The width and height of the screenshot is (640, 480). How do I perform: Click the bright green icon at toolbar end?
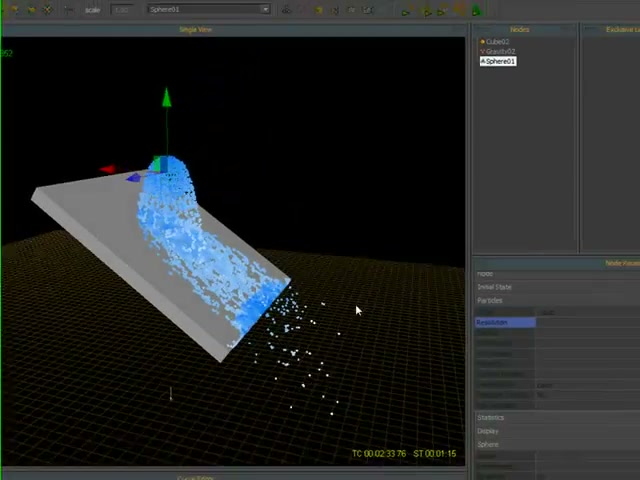[x=476, y=11]
